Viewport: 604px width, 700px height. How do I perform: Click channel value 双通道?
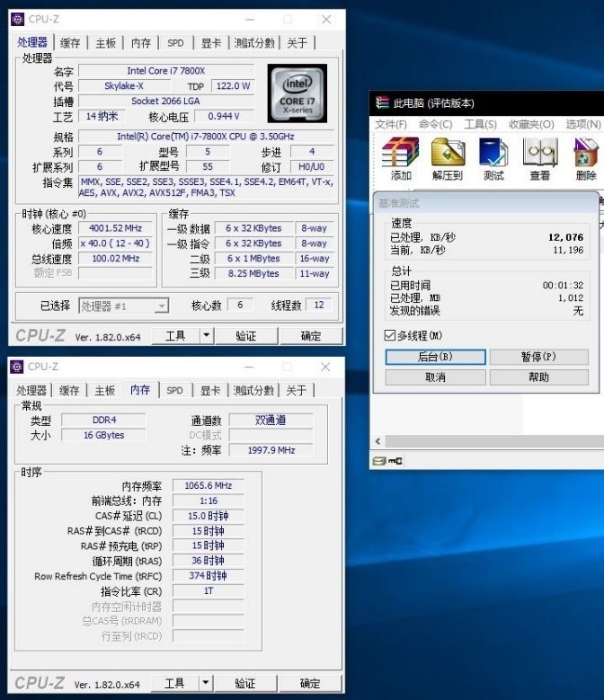coord(271,420)
